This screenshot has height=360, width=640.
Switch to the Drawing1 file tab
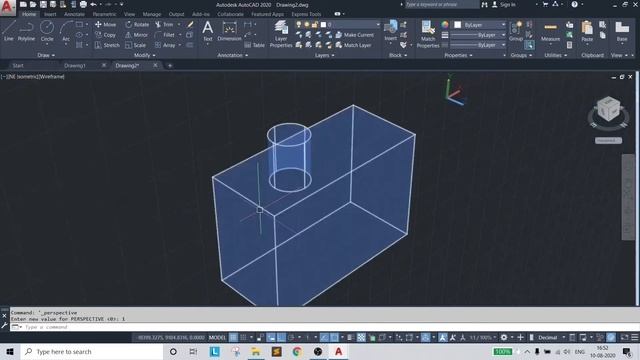click(75, 65)
